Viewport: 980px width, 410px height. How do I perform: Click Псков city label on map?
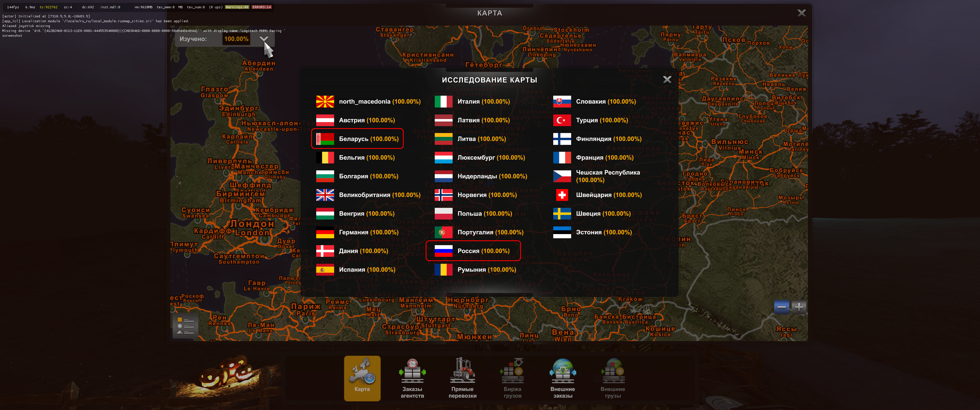[734, 40]
